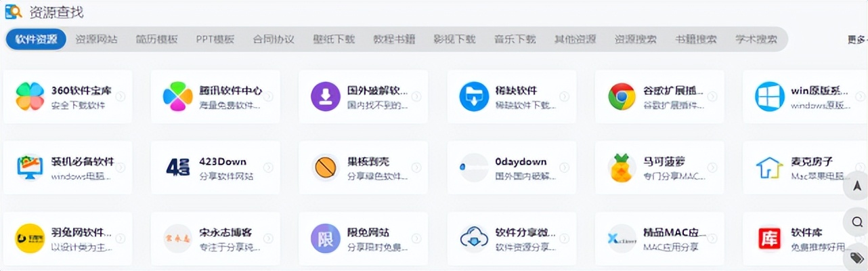Switch to the 资源搜索 tab

coord(635,39)
